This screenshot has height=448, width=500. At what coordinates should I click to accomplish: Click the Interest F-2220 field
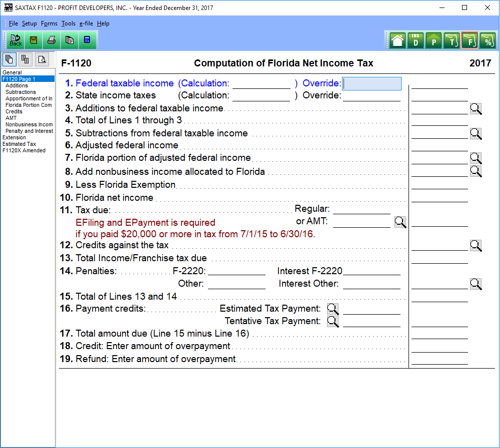point(371,271)
